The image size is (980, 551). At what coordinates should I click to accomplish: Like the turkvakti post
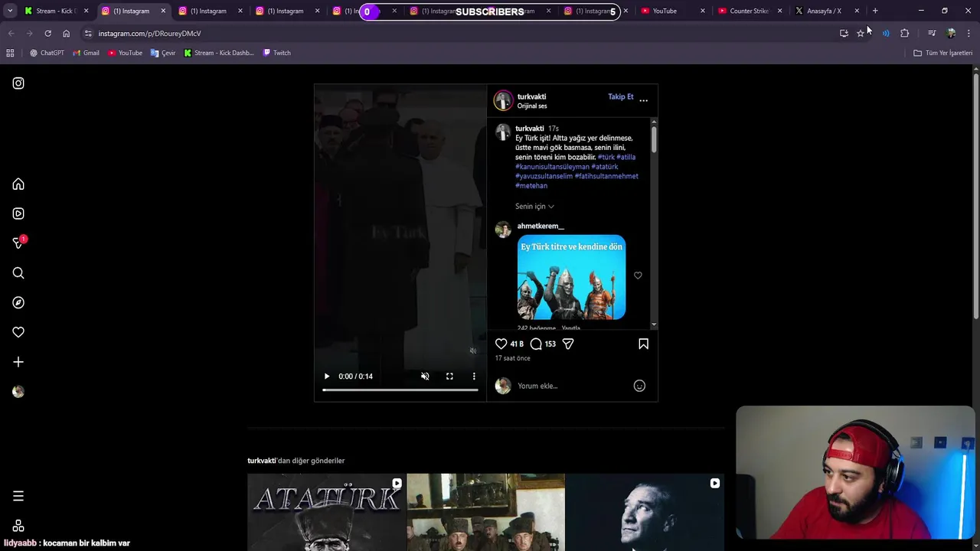tap(501, 344)
